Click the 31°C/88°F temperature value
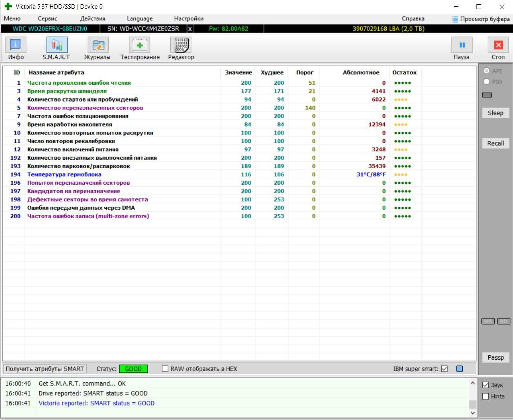The height and width of the screenshot is (420, 513). point(371,175)
